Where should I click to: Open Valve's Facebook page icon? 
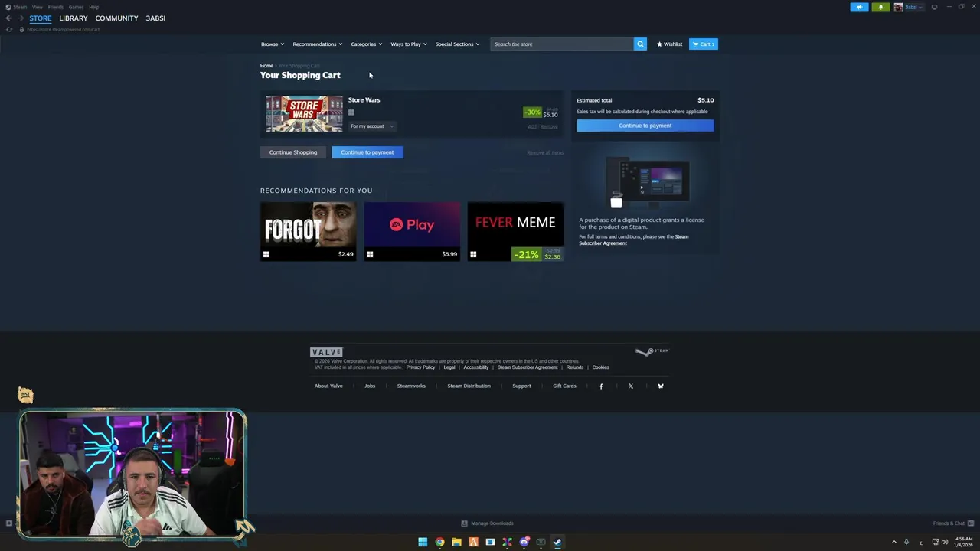(x=601, y=386)
